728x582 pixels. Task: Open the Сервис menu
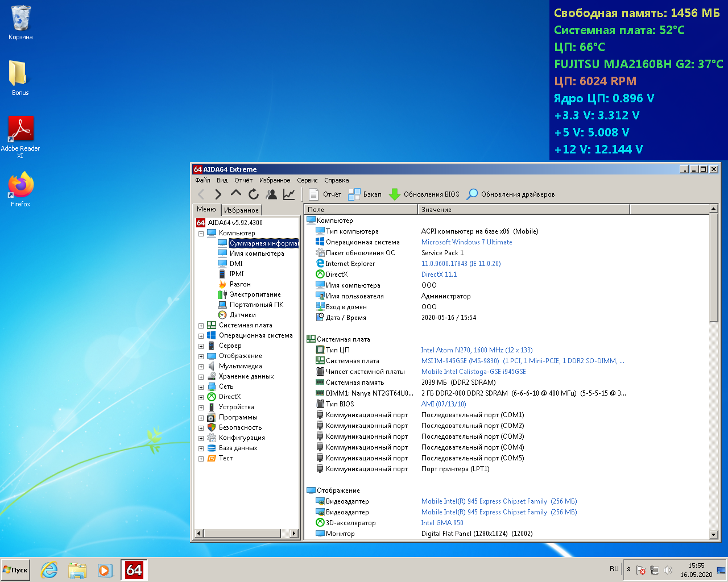pyautogui.click(x=307, y=180)
